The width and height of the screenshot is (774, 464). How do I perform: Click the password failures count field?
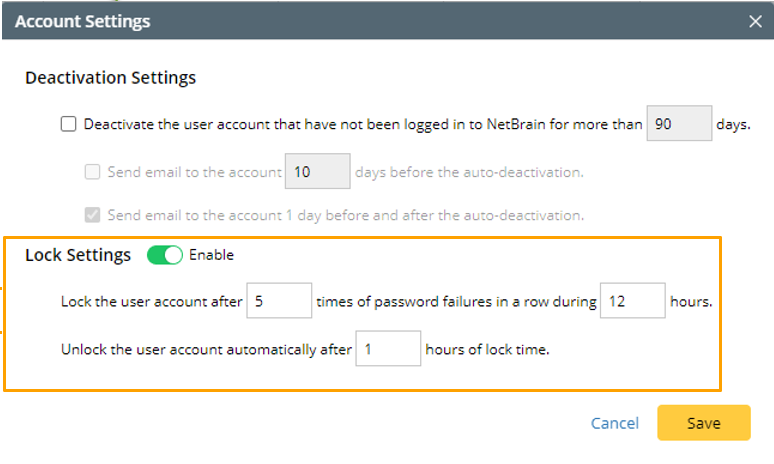tap(278, 300)
